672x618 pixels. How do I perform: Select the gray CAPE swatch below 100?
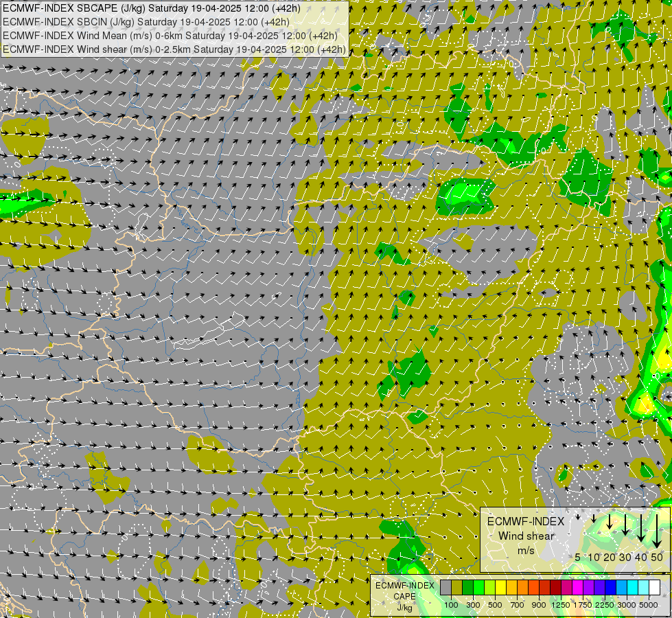click(x=445, y=587)
